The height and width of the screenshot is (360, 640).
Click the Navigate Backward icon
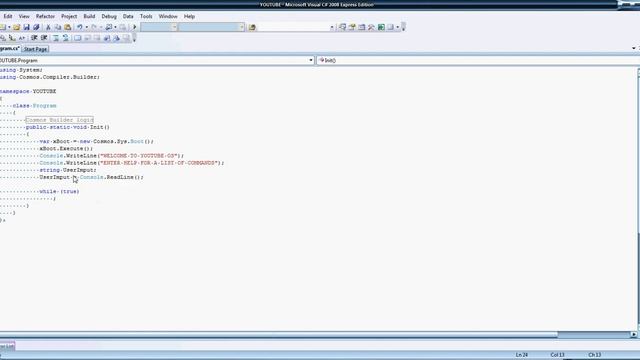click(x=109, y=27)
